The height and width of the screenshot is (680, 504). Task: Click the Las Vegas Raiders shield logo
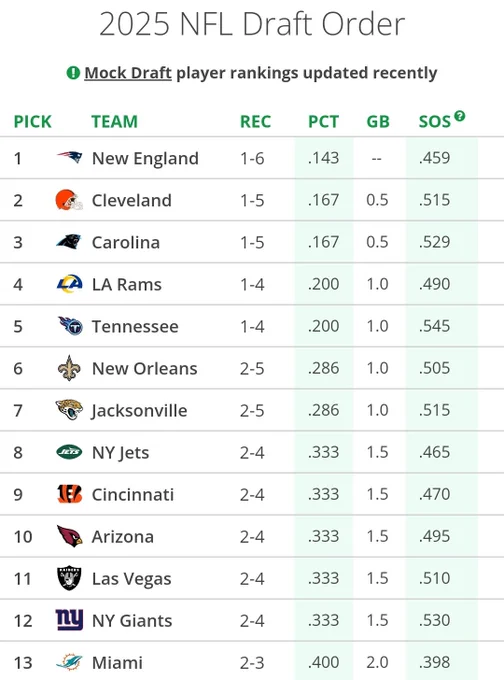69,578
